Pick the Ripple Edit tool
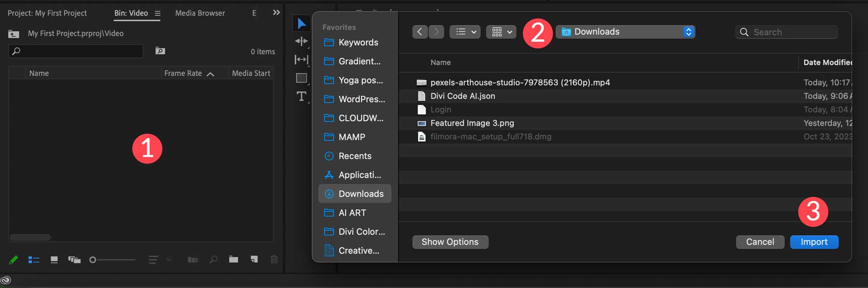 301,41
